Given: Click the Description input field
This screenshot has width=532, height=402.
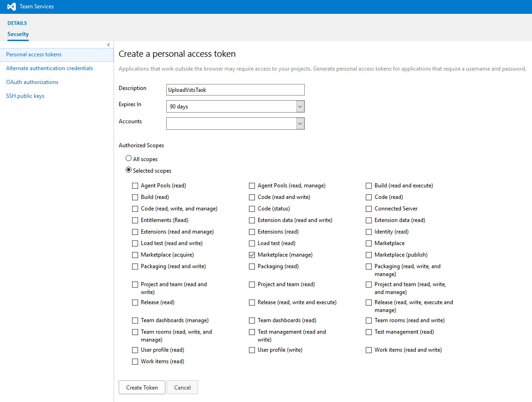Looking at the screenshot, I should [x=236, y=90].
